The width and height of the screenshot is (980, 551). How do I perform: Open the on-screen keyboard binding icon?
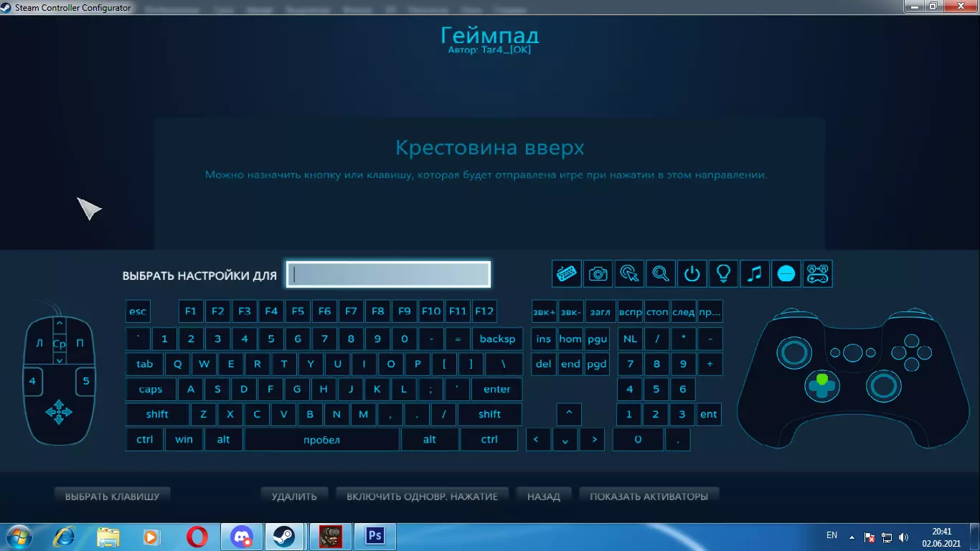(x=567, y=273)
